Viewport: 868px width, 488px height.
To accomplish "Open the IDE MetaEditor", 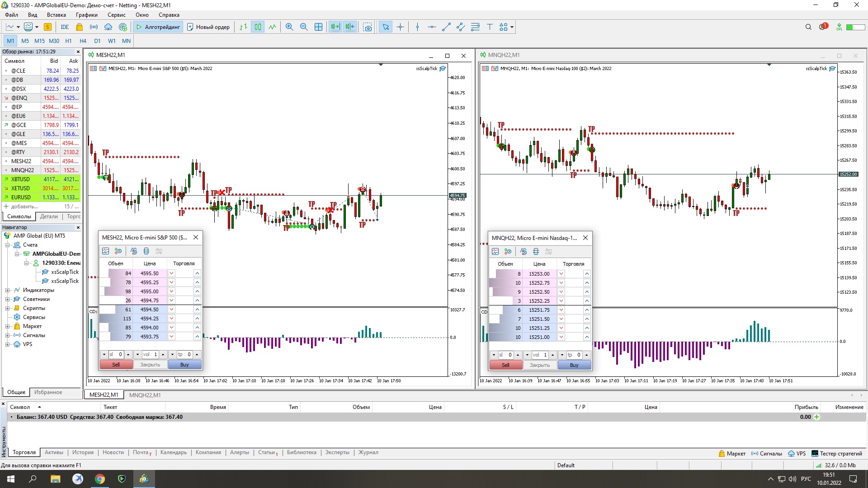I will (65, 27).
